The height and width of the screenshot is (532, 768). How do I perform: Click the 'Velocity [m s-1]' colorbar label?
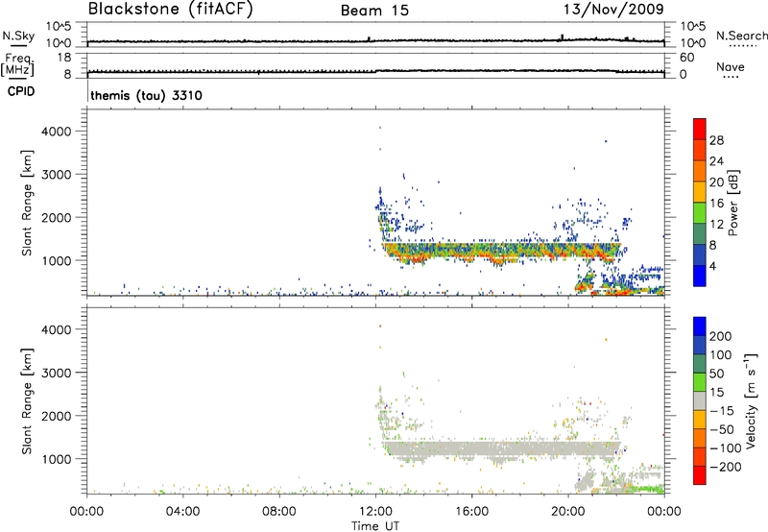(751, 400)
